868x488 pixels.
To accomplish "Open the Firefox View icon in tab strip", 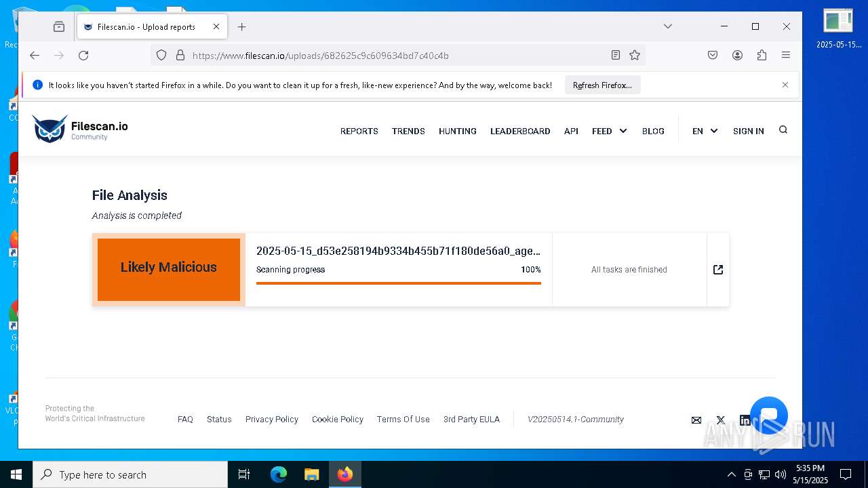I will [59, 27].
